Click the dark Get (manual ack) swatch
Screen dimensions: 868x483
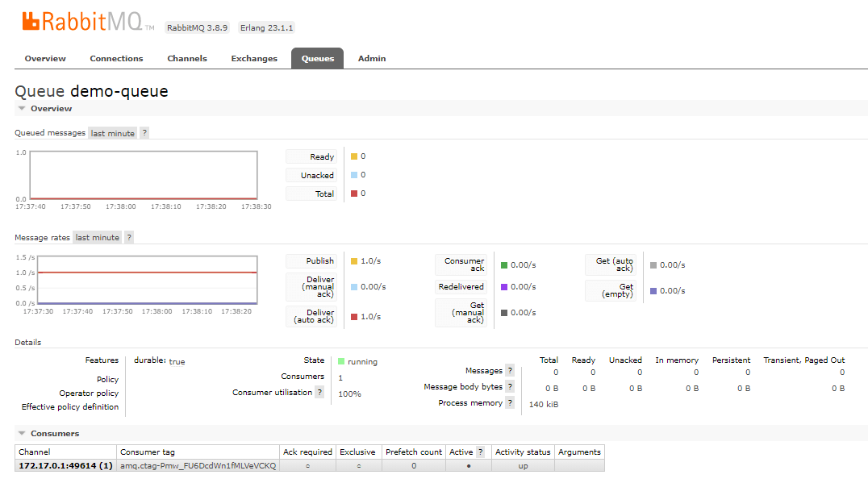[x=504, y=313]
